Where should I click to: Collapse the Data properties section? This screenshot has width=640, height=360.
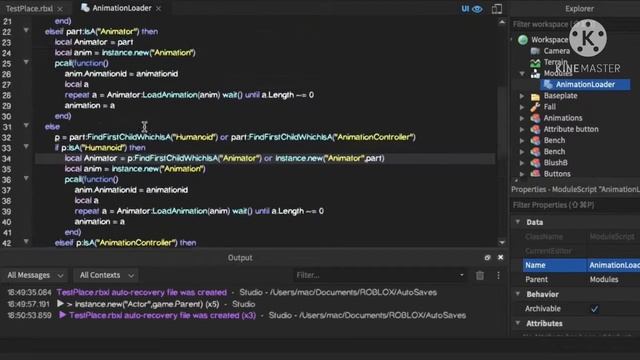(518, 222)
